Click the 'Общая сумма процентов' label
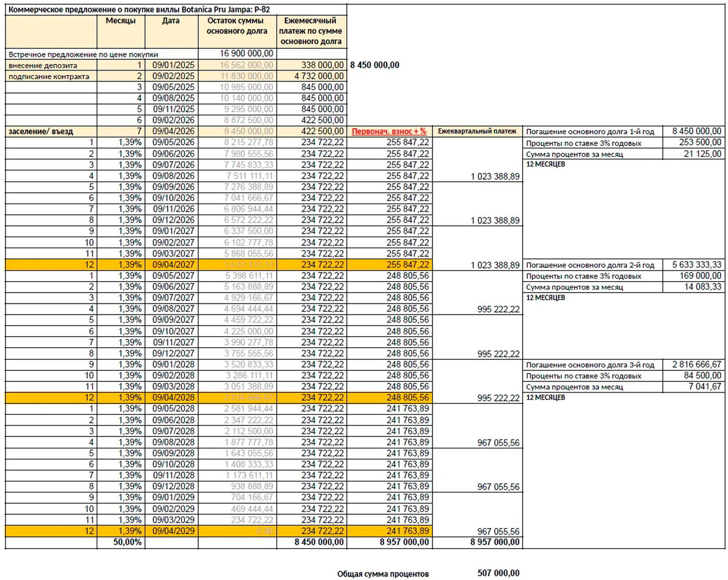The height and width of the screenshot is (580, 728). [383, 574]
